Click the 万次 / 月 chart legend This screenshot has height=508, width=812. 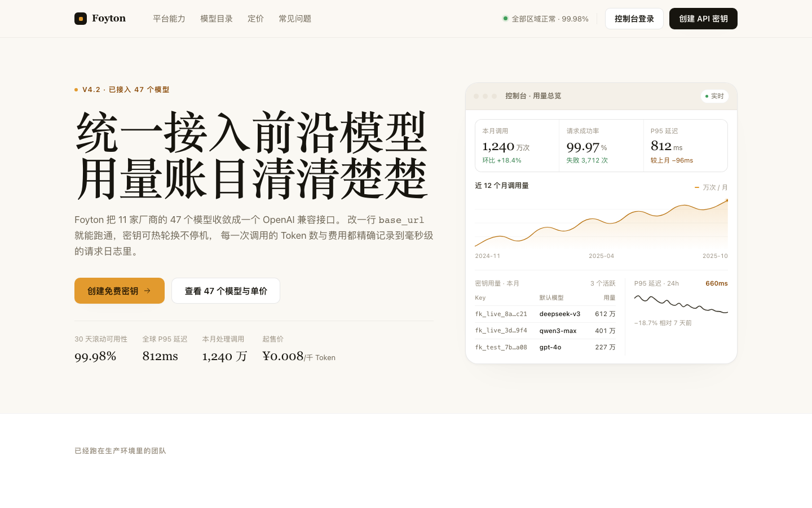(x=711, y=187)
